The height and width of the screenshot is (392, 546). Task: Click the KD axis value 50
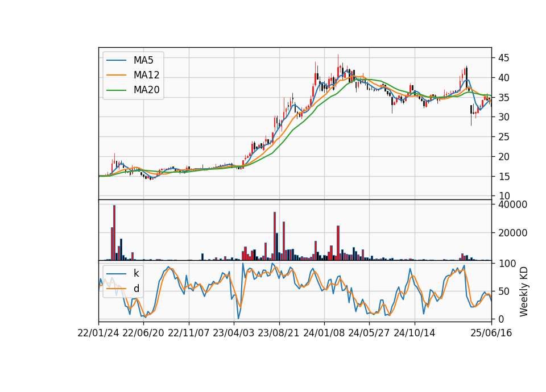[x=503, y=291]
